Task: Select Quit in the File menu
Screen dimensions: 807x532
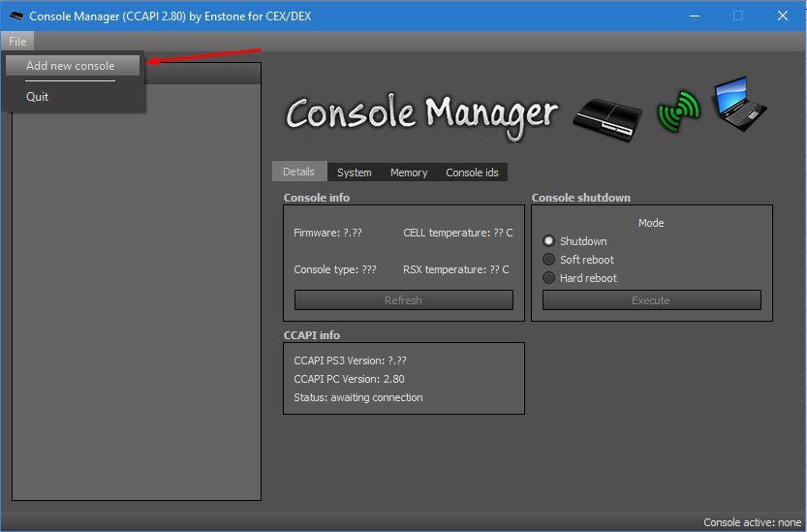Action: 37,97
